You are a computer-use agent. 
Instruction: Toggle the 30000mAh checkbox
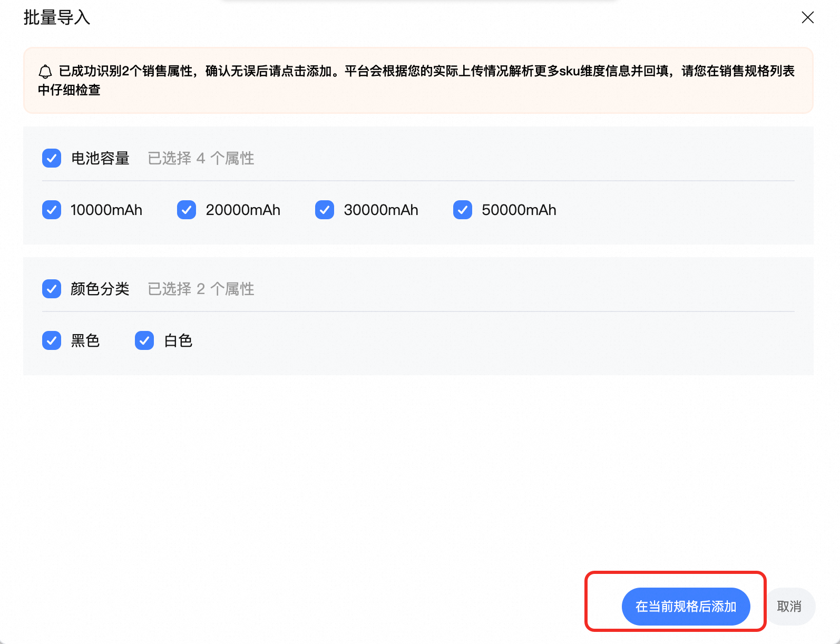pos(325,210)
